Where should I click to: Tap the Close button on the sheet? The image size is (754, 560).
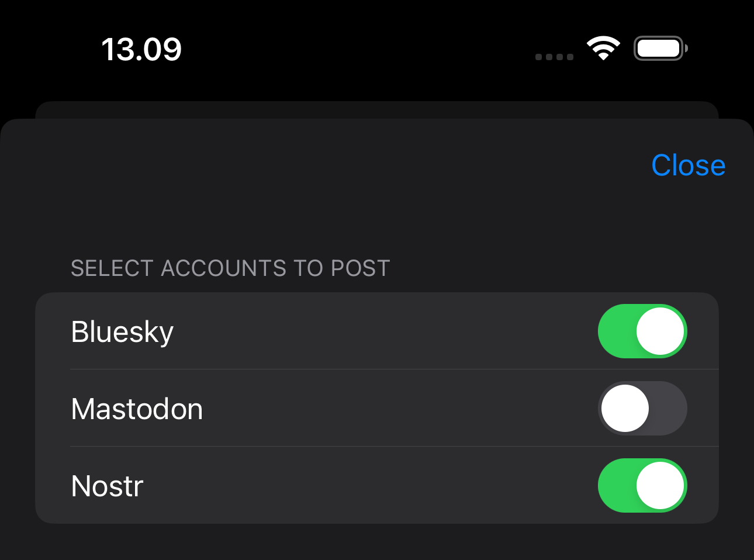pos(688,165)
